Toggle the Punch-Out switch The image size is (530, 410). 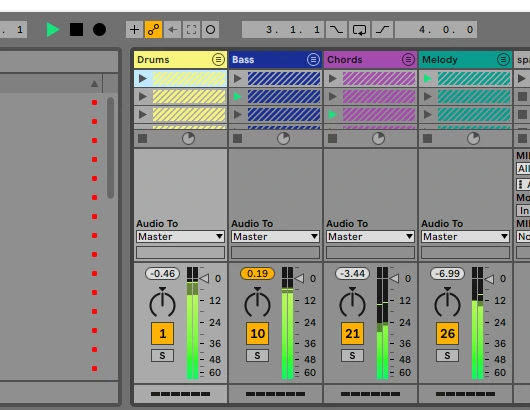coord(383,30)
